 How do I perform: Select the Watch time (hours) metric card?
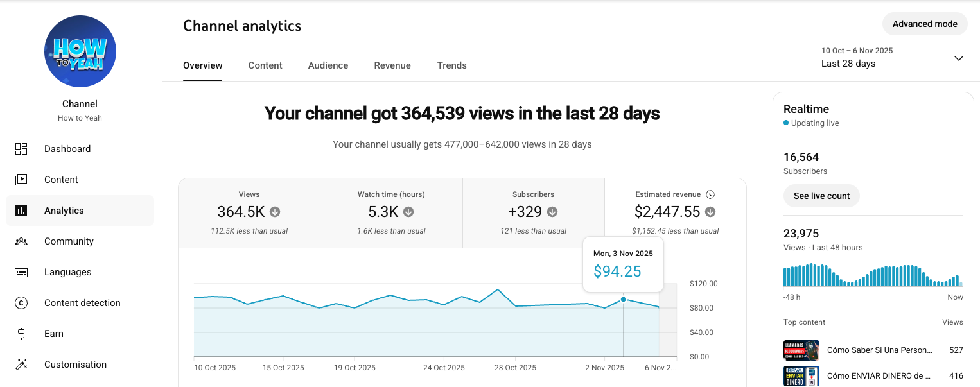(x=391, y=213)
